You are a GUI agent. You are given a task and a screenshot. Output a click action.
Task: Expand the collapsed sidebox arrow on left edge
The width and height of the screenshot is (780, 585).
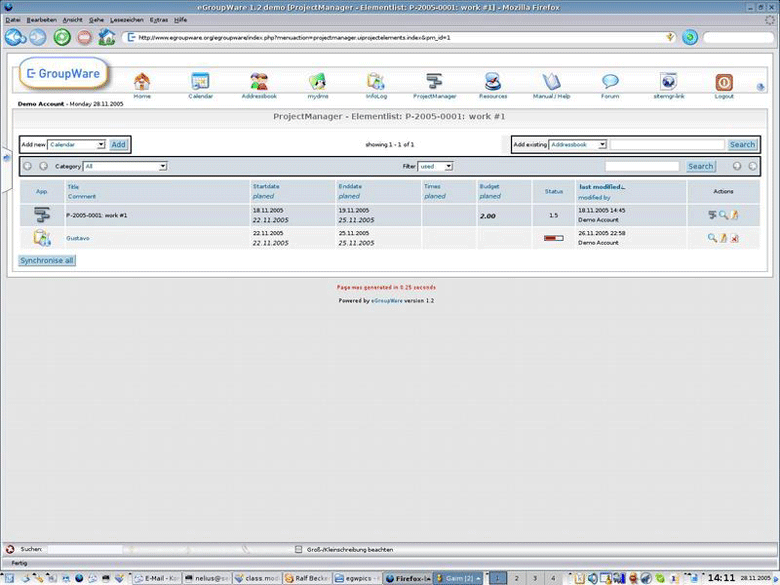(x=6, y=158)
